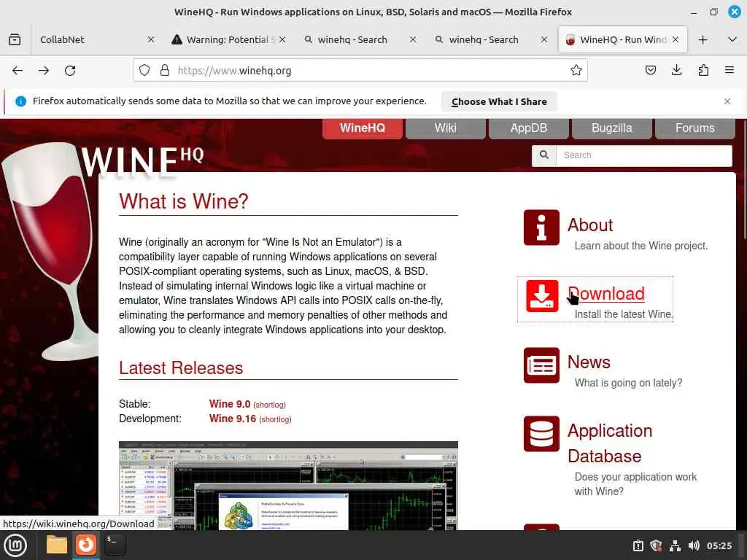Image resolution: width=747 pixels, height=560 pixels.
Task: Open shortlog link next to Wine 9.16
Action: (275, 419)
